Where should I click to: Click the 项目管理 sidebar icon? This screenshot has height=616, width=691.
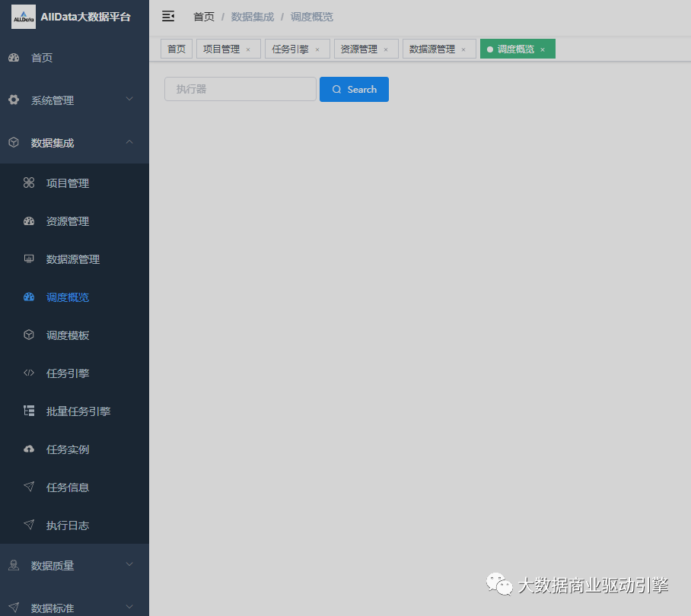[x=29, y=183]
